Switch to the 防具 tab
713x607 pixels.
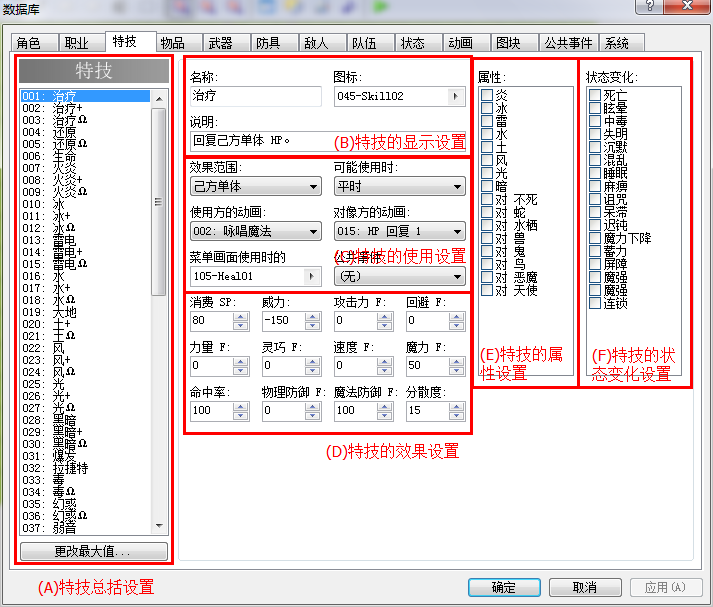(x=275, y=43)
